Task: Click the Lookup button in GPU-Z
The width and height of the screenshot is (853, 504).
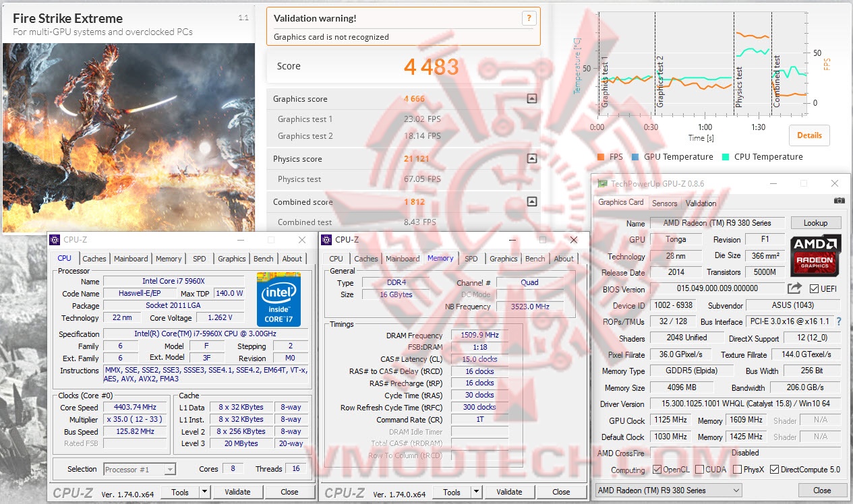Action: coord(815,222)
